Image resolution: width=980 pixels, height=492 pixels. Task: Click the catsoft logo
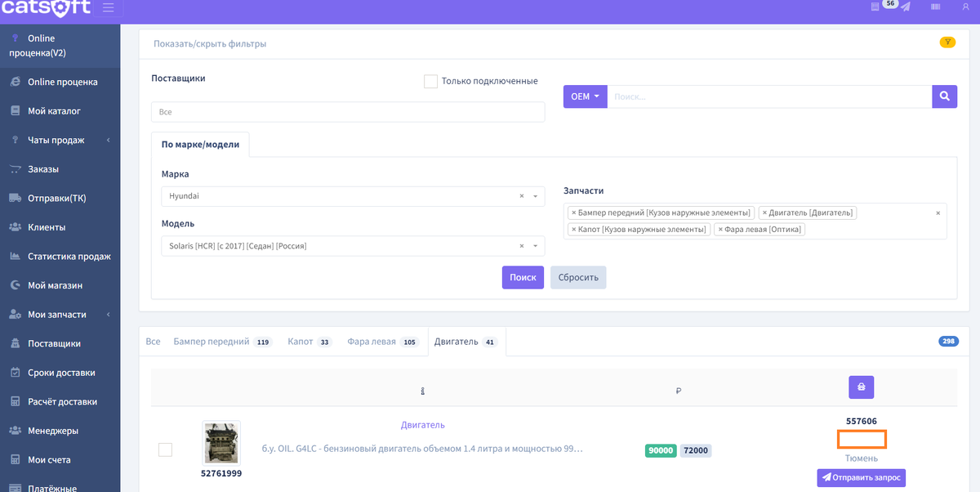pyautogui.click(x=45, y=9)
